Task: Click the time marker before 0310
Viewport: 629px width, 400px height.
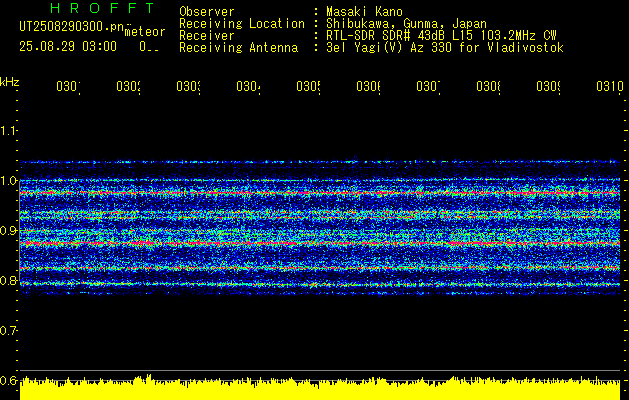Action: click(548, 86)
